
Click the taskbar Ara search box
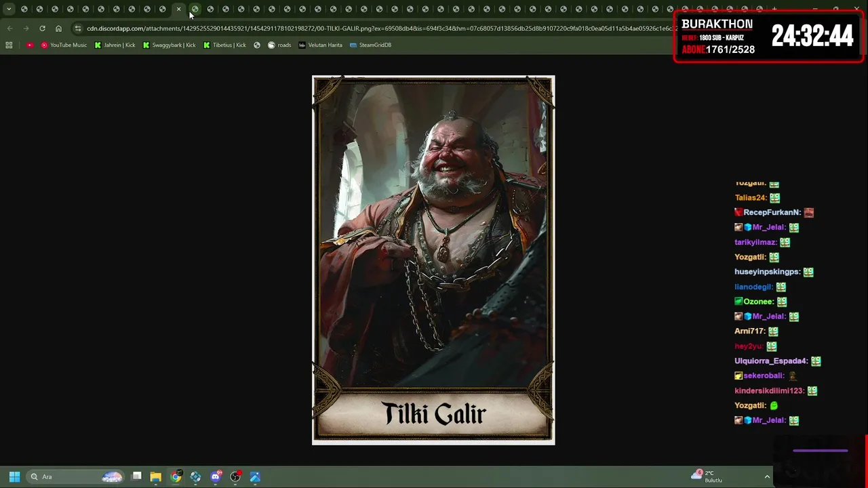coord(75,476)
